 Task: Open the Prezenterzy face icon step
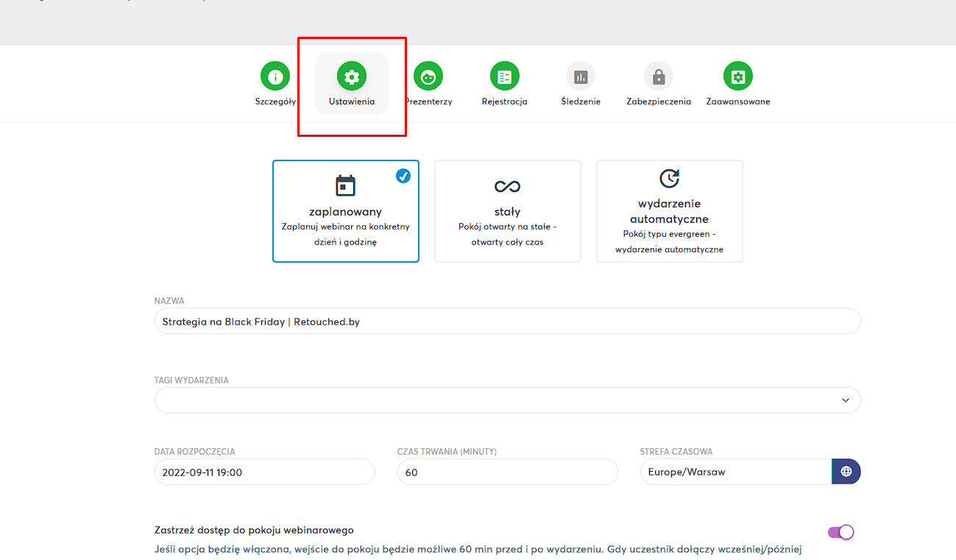(428, 76)
